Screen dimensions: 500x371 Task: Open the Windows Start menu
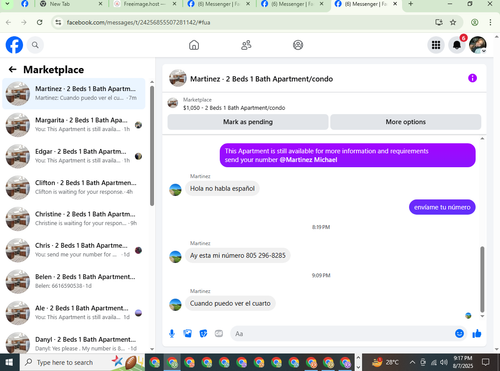click(9, 362)
